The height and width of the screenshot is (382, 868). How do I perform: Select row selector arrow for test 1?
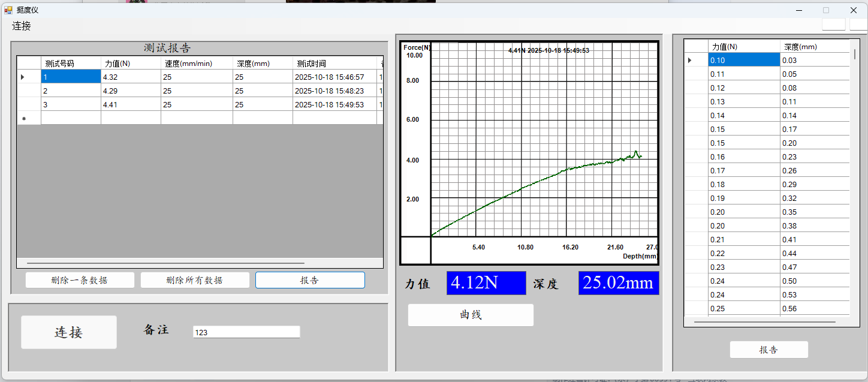tap(23, 77)
